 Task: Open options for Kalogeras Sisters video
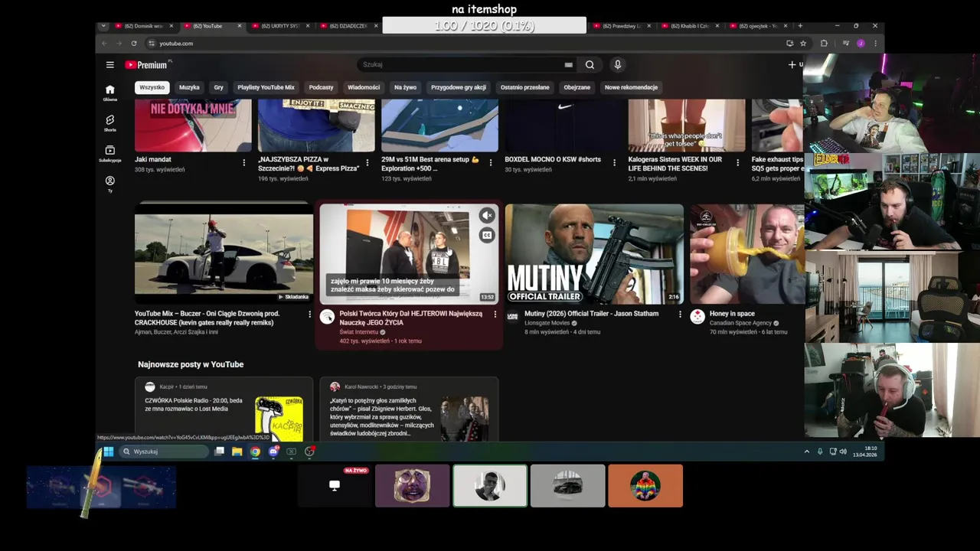737,163
